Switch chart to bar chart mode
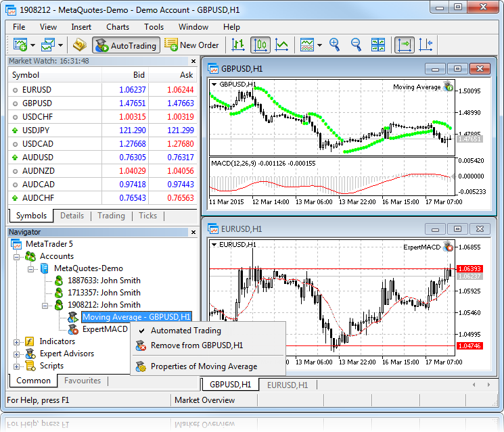Screen dimensions: 504x432 (238, 45)
